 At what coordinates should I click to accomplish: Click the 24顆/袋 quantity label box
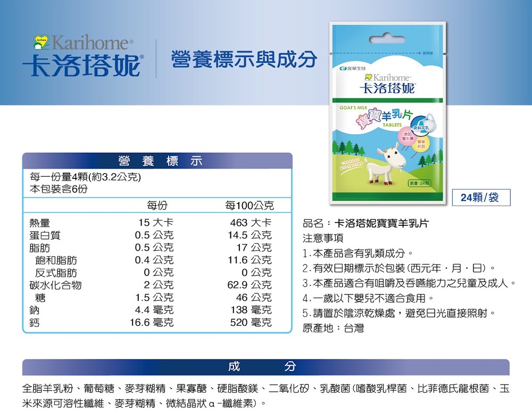click(481, 197)
